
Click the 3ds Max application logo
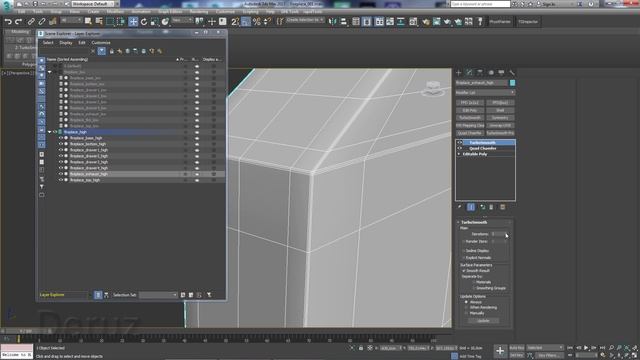6,5
